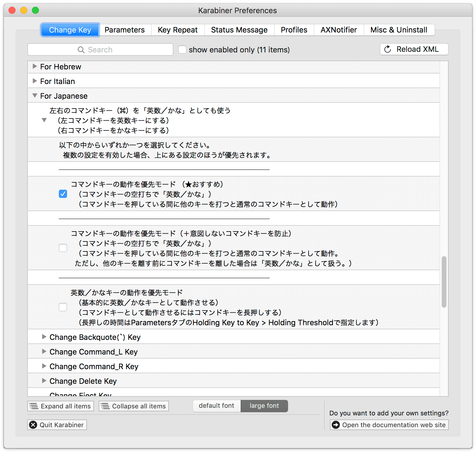Click the reload arrow icon on Reload XML
The width and height of the screenshot is (476, 452).
tap(388, 49)
